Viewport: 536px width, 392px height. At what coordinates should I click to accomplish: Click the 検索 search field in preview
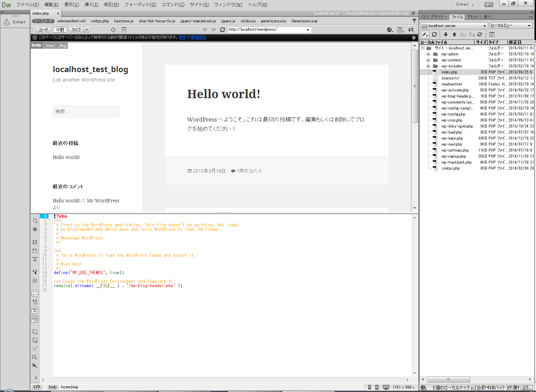click(x=86, y=112)
